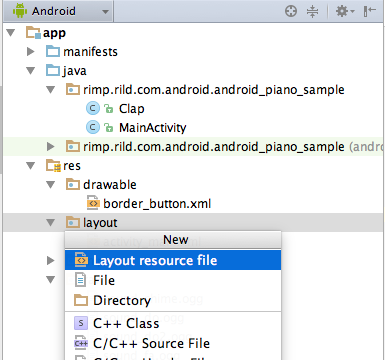Choose Directory from the New menu

(x=173, y=300)
